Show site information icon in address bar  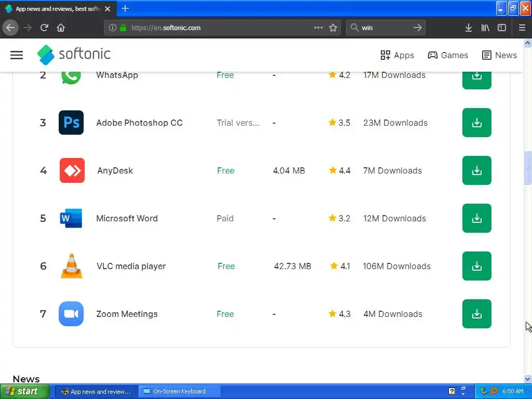pyautogui.click(x=113, y=28)
